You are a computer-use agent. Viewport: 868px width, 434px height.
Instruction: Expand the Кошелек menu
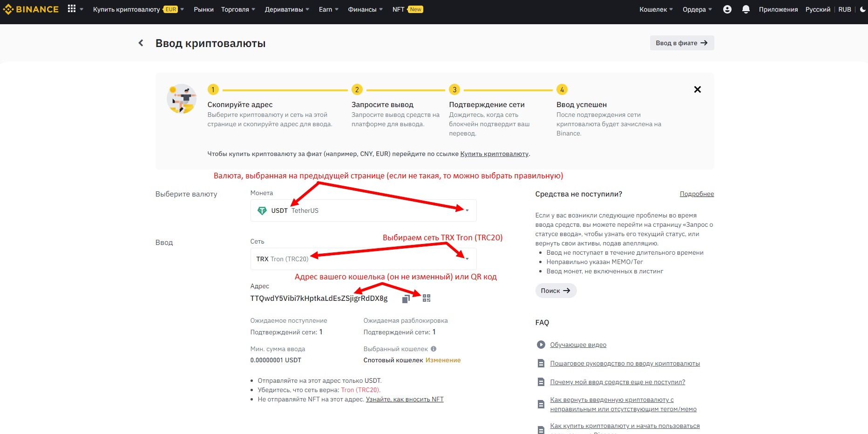click(x=656, y=9)
